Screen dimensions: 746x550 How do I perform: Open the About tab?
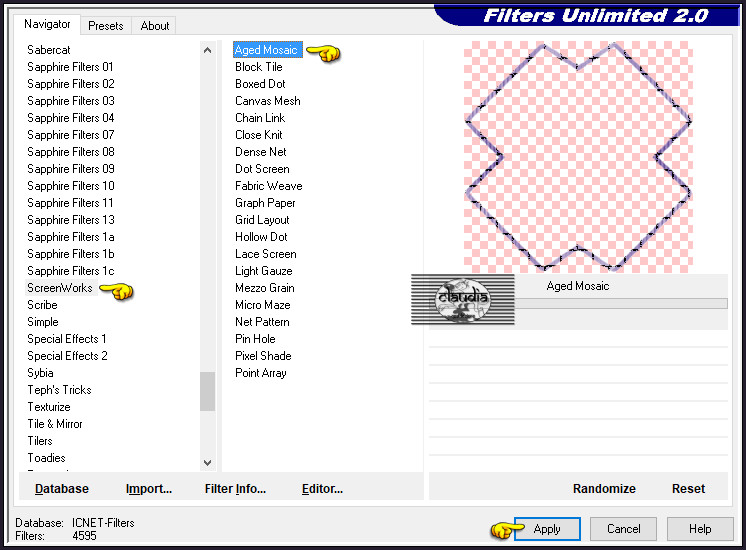pos(154,26)
